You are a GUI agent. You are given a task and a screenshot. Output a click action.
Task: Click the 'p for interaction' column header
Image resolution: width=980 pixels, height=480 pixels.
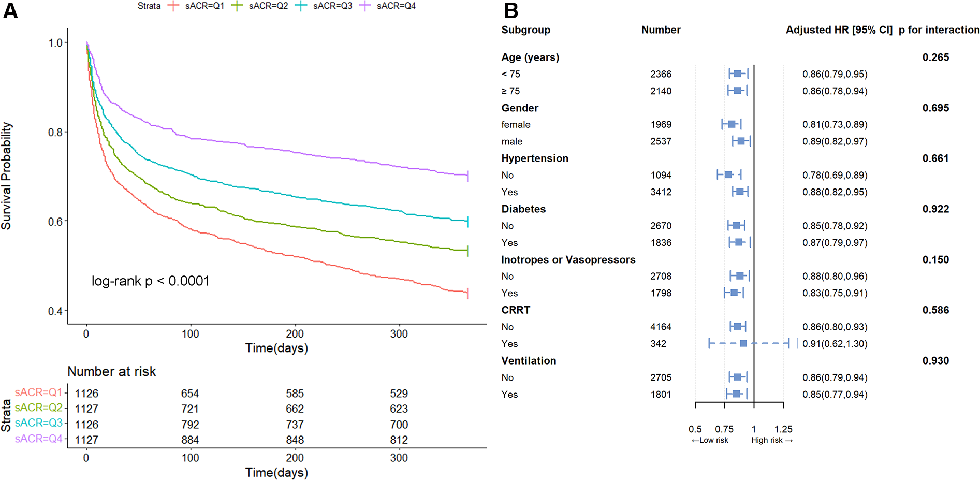(x=939, y=30)
